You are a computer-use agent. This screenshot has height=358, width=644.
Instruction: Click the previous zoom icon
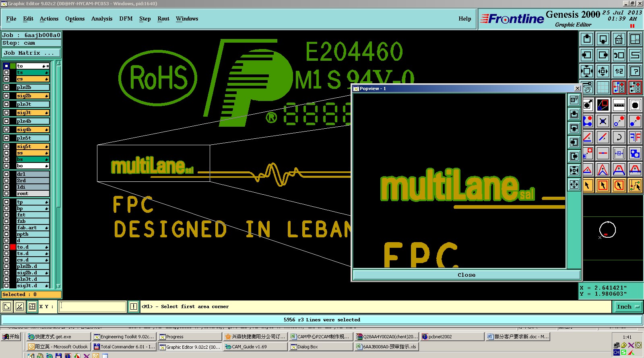click(619, 55)
